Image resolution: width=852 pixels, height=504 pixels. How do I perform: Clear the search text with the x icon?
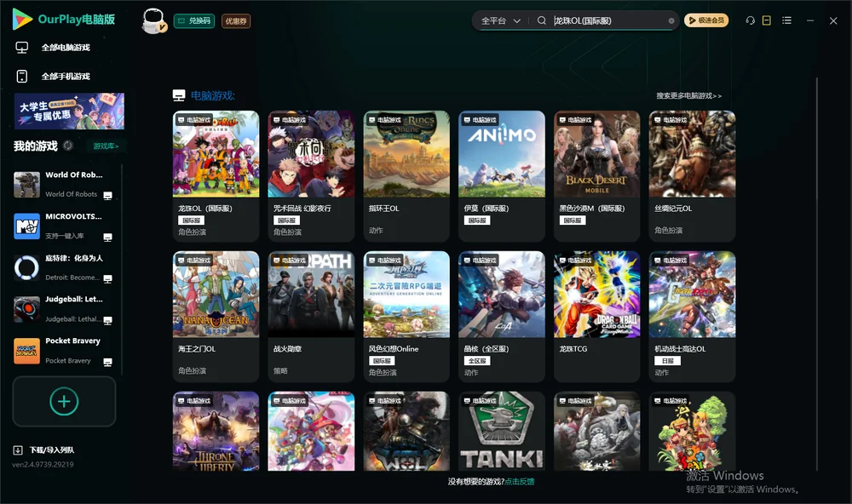[671, 20]
